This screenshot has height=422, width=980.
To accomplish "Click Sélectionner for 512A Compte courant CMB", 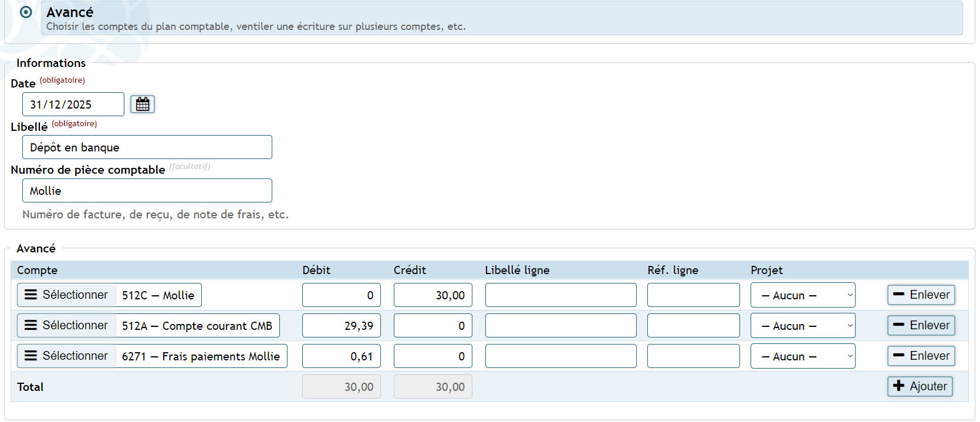I will 66,326.
